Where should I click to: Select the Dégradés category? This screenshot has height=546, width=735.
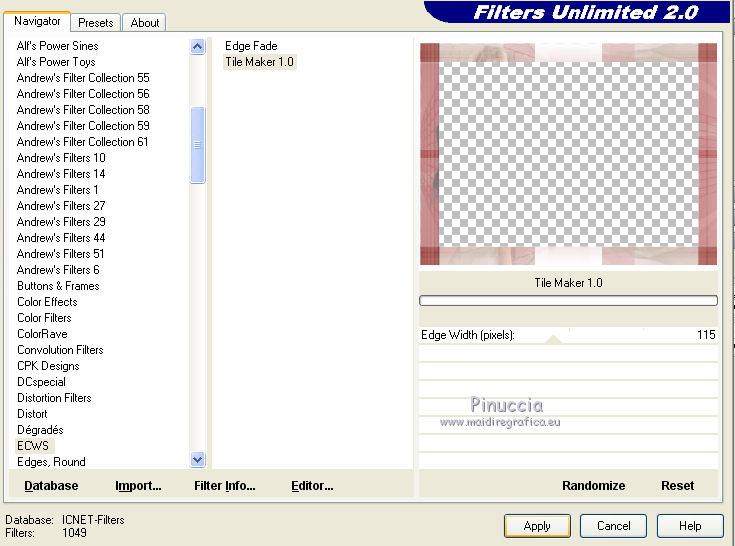[x=40, y=430]
